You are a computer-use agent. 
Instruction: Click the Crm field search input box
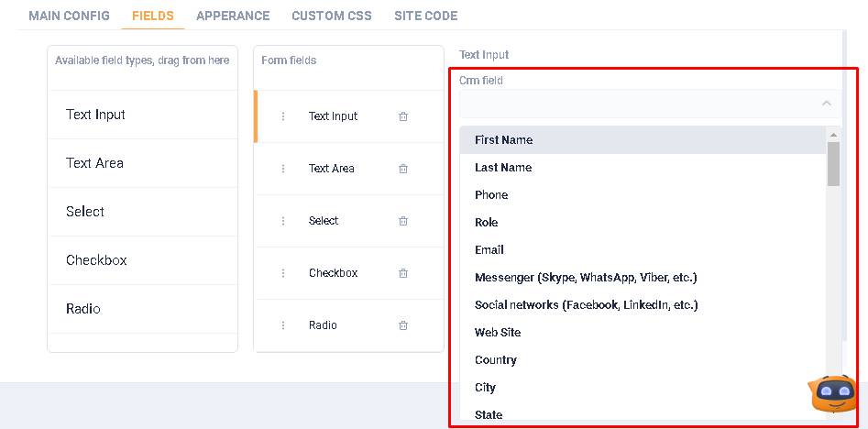632,104
